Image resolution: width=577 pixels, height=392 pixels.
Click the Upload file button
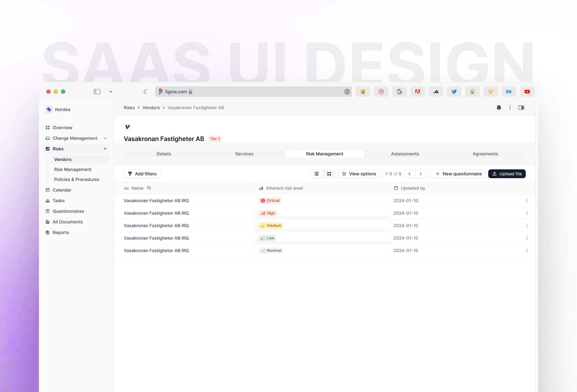507,174
